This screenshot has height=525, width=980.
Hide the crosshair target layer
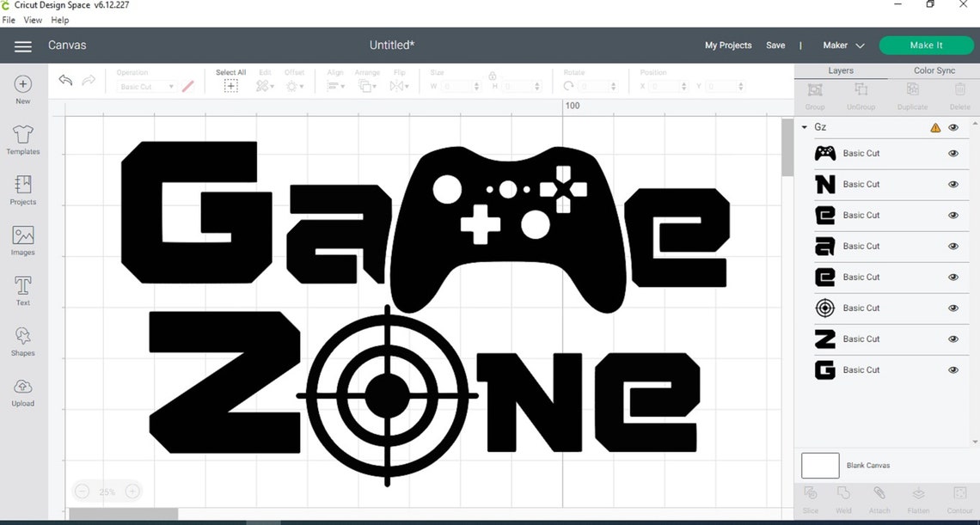point(952,308)
